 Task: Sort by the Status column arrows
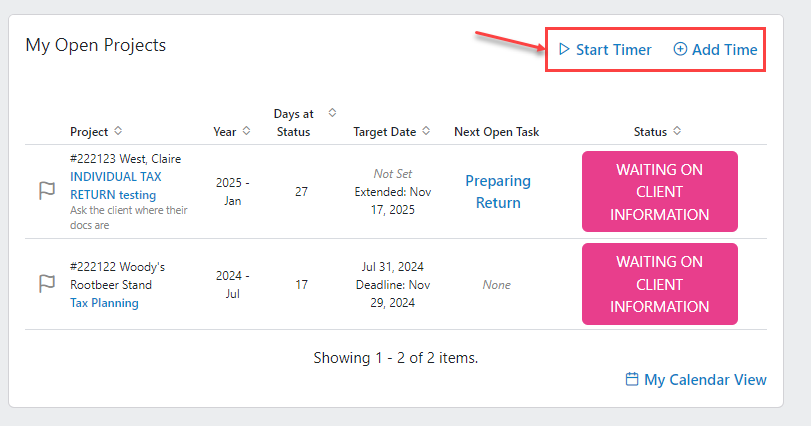677,131
